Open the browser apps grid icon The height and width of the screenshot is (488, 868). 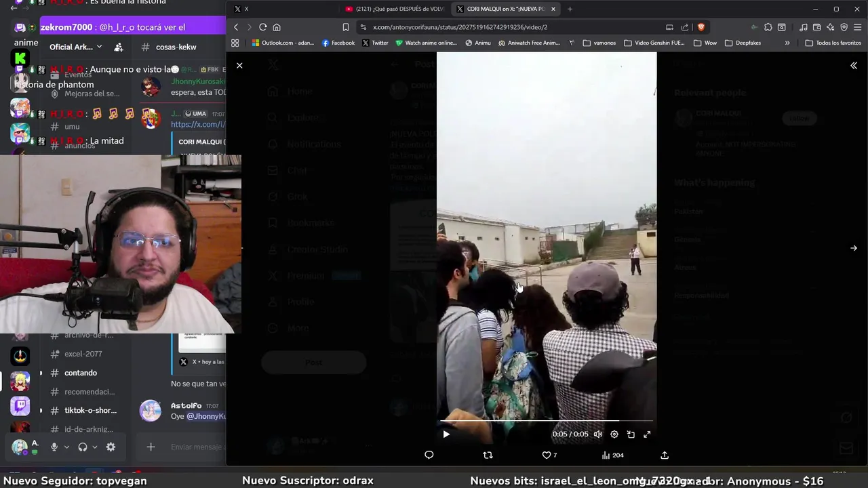[235, 43]
